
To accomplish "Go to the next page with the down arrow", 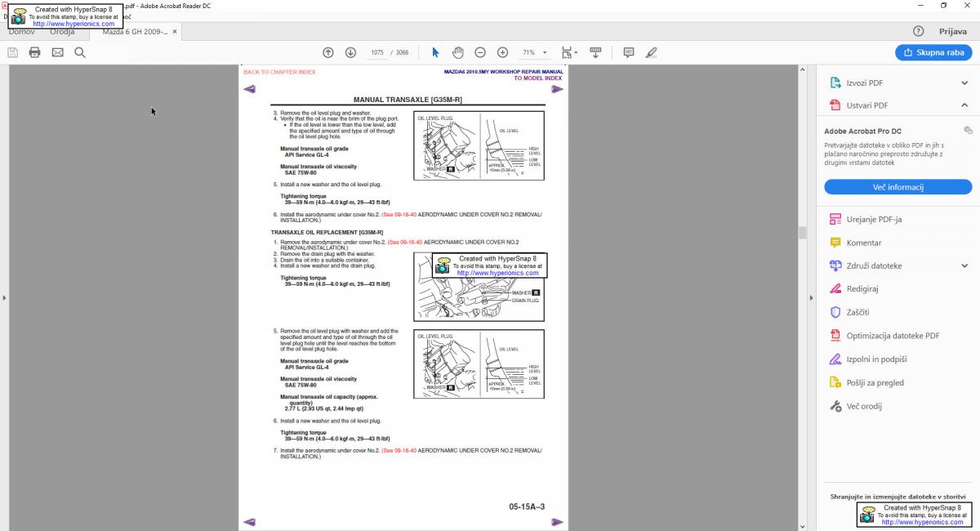I will click(350, 52).
